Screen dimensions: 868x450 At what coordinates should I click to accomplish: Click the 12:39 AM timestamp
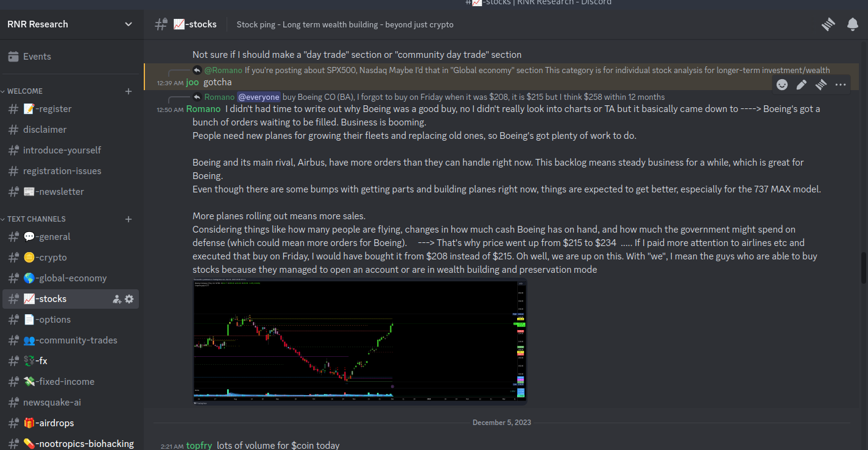click(170, 83)
